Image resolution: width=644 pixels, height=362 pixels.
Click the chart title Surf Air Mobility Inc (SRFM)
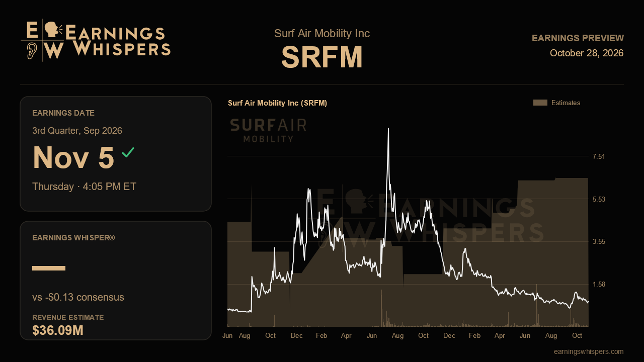click(x=278, y=103)
